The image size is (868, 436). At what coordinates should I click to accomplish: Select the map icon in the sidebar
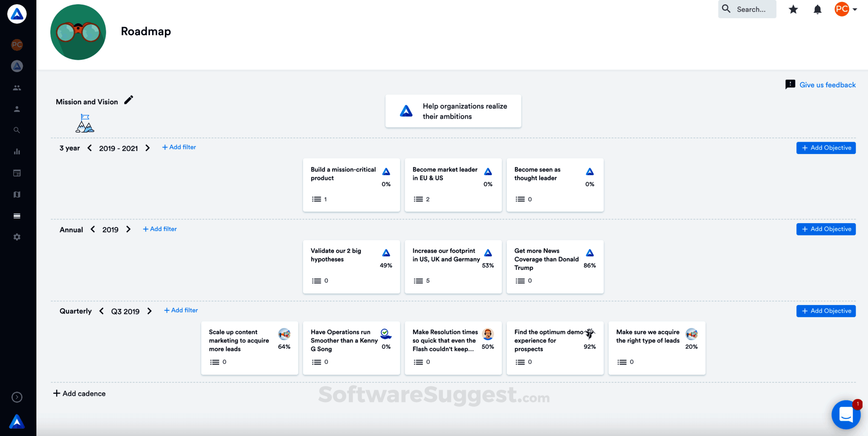(x=17, y=194)
